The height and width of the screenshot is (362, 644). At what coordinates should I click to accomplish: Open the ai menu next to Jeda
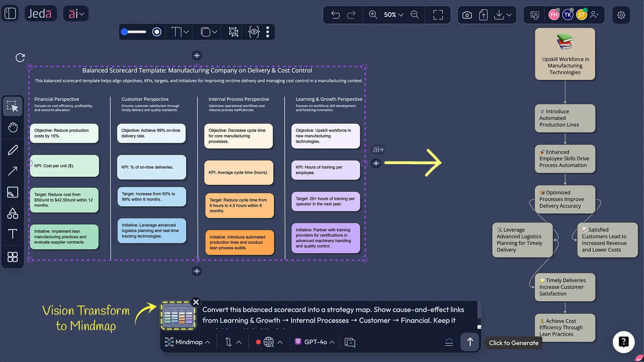(76, 14)
